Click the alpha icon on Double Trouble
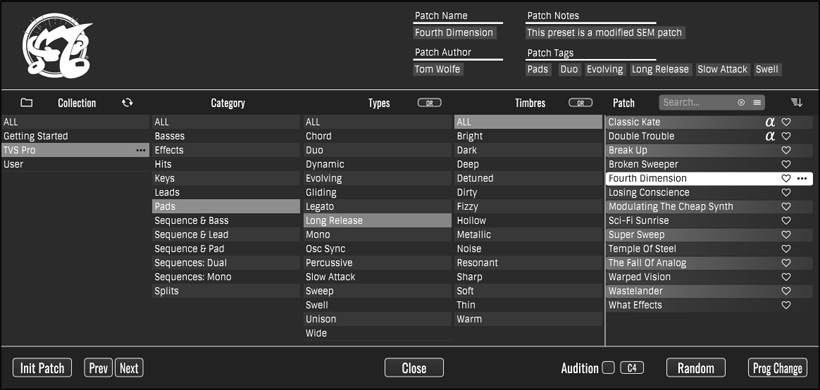The width and height of the screenshot is (820, 390). [x=770, y=136]
